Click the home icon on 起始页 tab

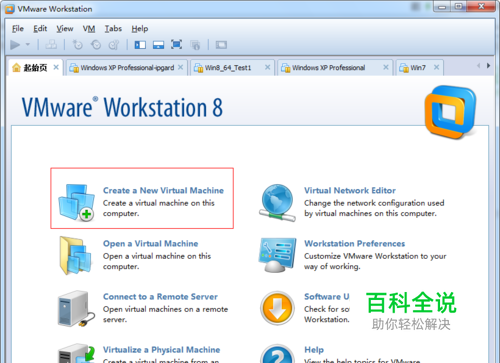tap(16, 68)
